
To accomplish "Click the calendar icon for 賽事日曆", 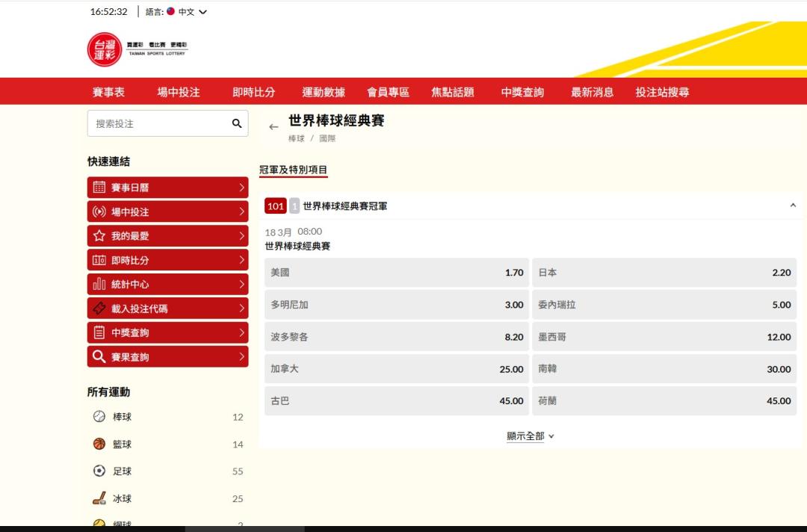I will (99, 188).
